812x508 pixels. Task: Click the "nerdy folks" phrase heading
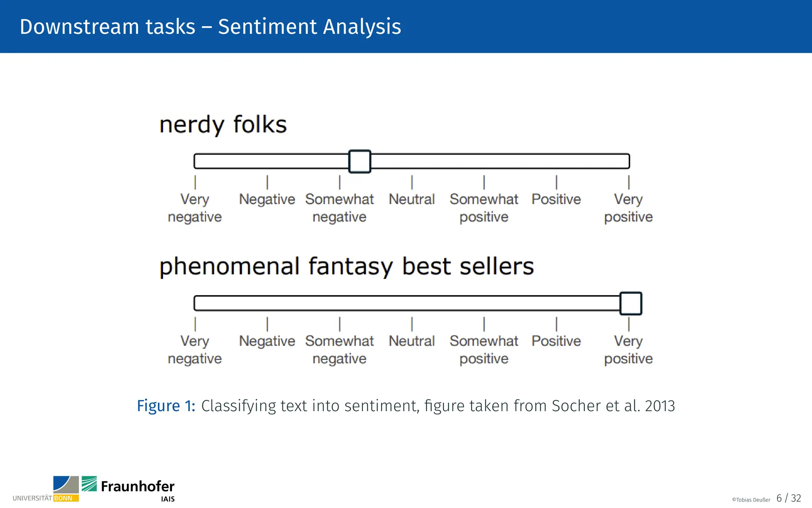tap(223, 125)
